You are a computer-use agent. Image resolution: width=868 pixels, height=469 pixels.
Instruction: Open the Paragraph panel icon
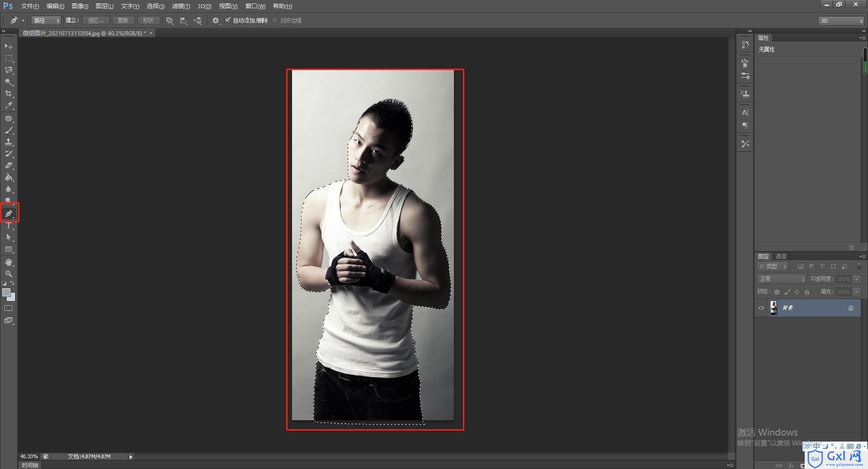(x=745, y=125)
